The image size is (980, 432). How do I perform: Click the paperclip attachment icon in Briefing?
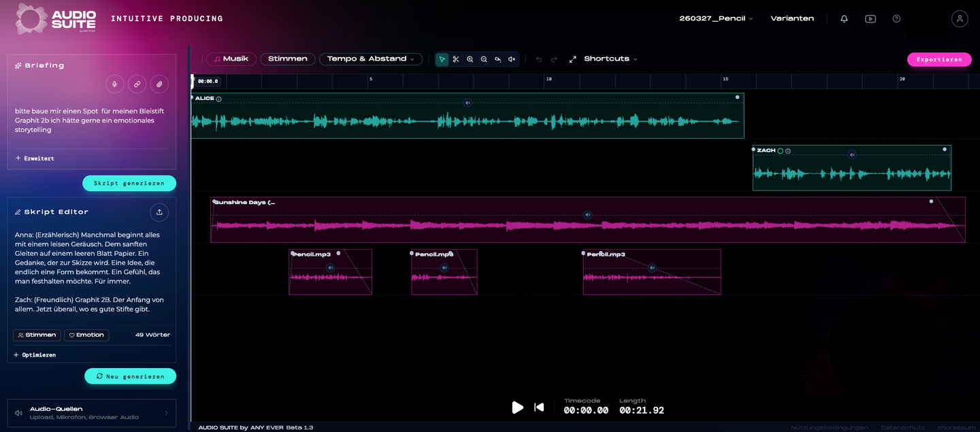pyautogui.click(x=159, y=84)
